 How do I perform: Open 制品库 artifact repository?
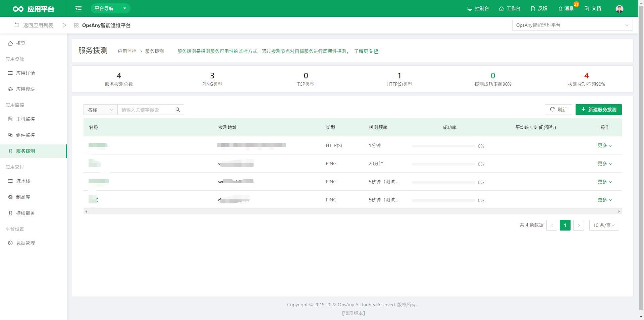(34, 197)
